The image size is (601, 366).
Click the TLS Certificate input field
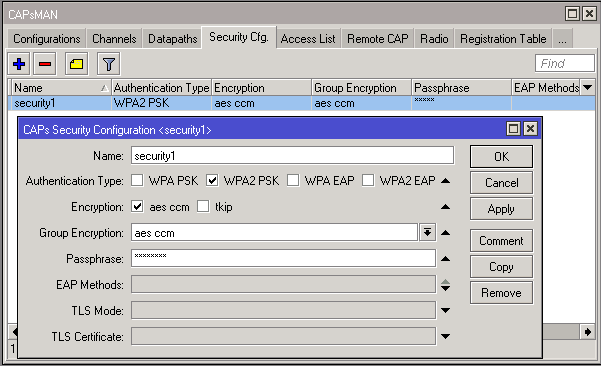284,336
